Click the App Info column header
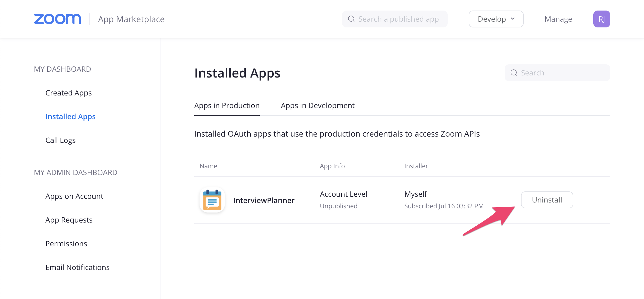 click(332, 166)
